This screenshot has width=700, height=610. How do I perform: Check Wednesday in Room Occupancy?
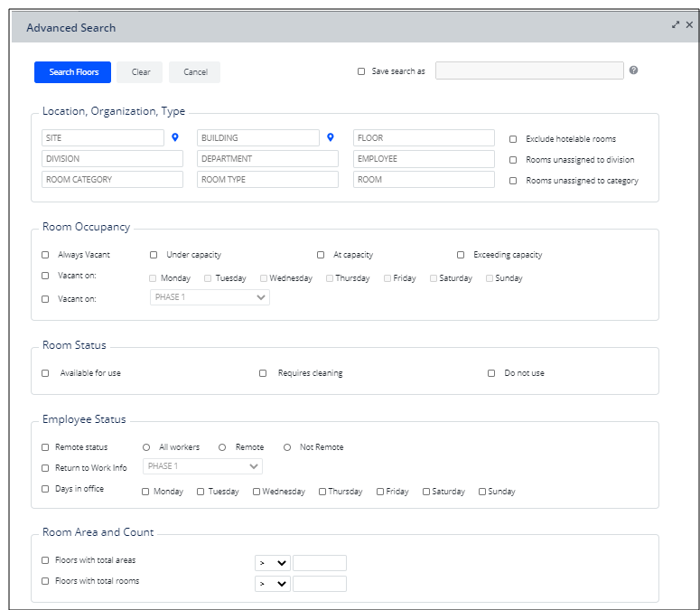coord(264,278)
